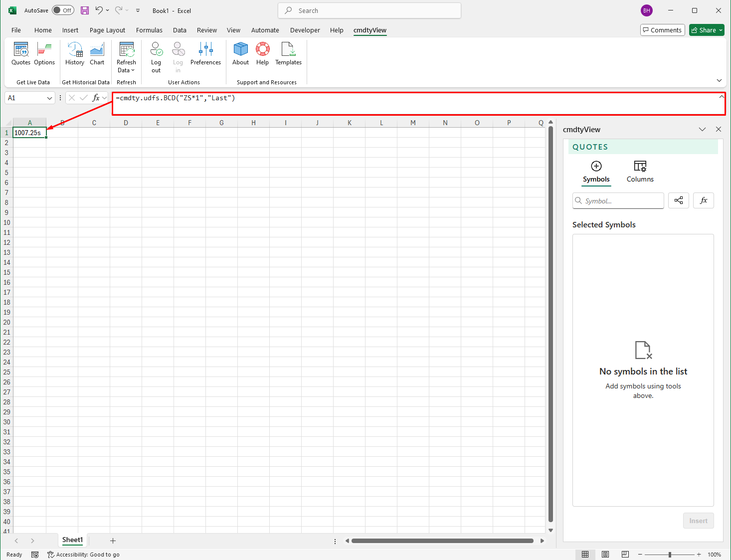Image resolution: width=731 pixels, height=560 pixels.
Task: Expand the Refresh Data dropdown
Action: (126, 66)
